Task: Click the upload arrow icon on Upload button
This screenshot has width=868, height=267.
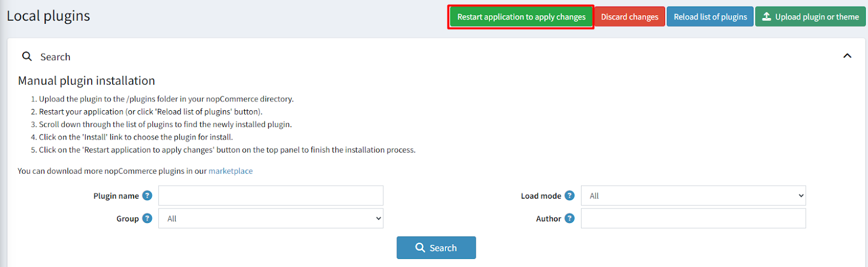Action: 767,16
